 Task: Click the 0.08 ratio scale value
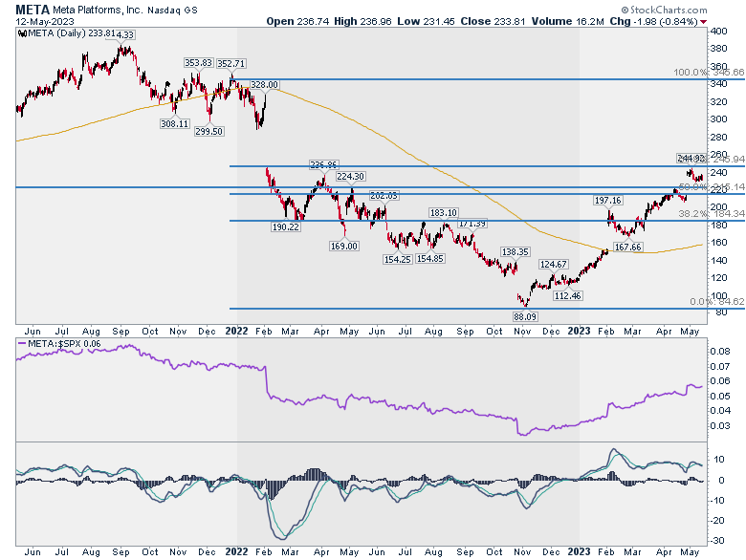point(720,352)
